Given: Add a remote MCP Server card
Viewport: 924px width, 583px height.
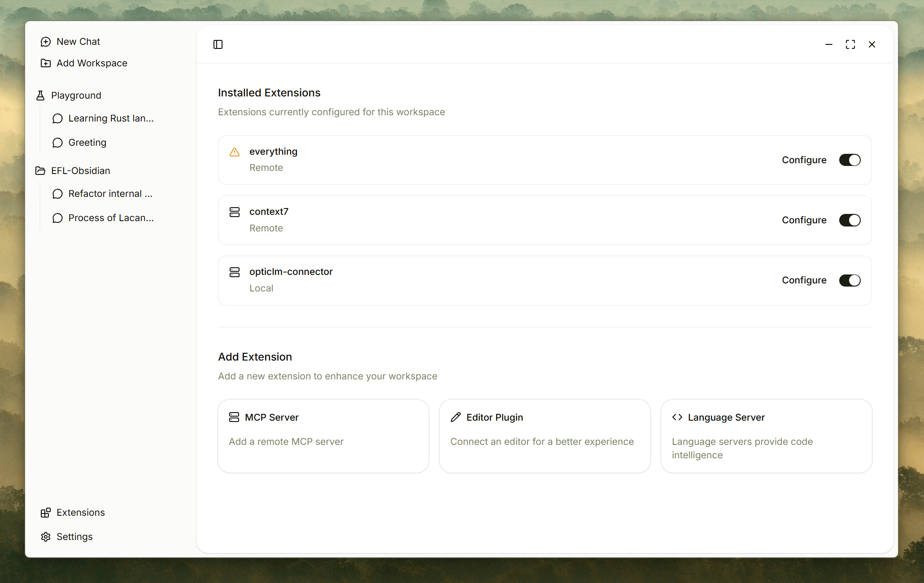Looking at the screenshot, I should (323, 436).
